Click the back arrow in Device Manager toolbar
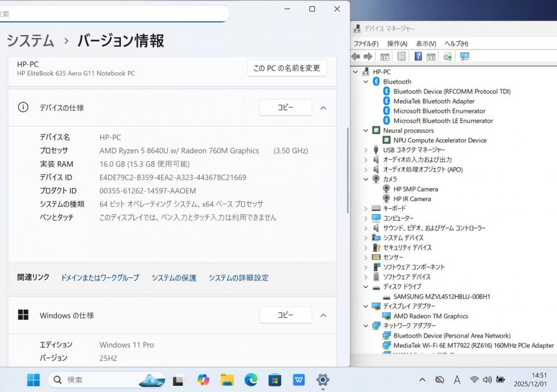Screen dimensions: 557x392 coord(356,56)
